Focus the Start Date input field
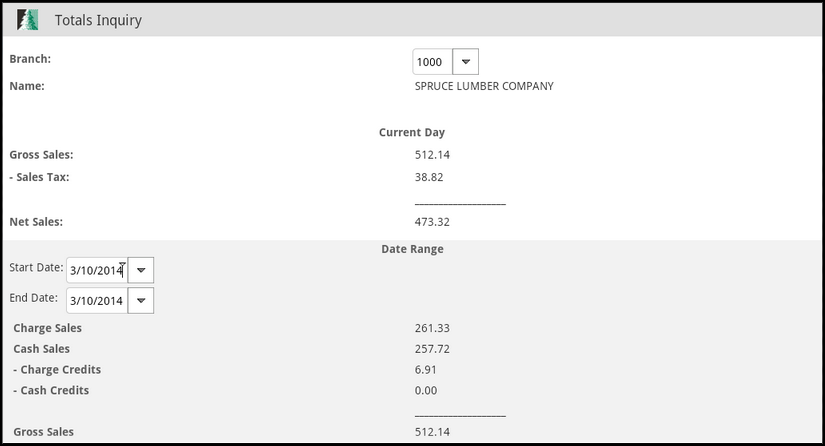This screenshot has height=446, width=825. 97,270
